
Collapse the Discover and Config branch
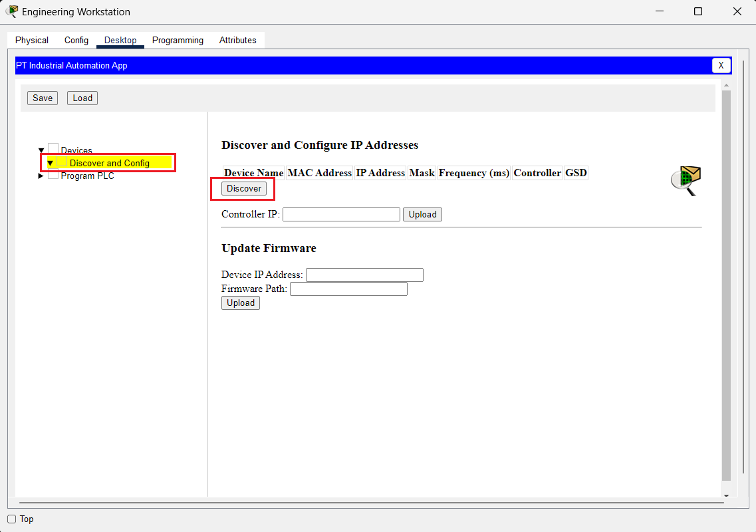pyautogui.click(x=51, y=162)
